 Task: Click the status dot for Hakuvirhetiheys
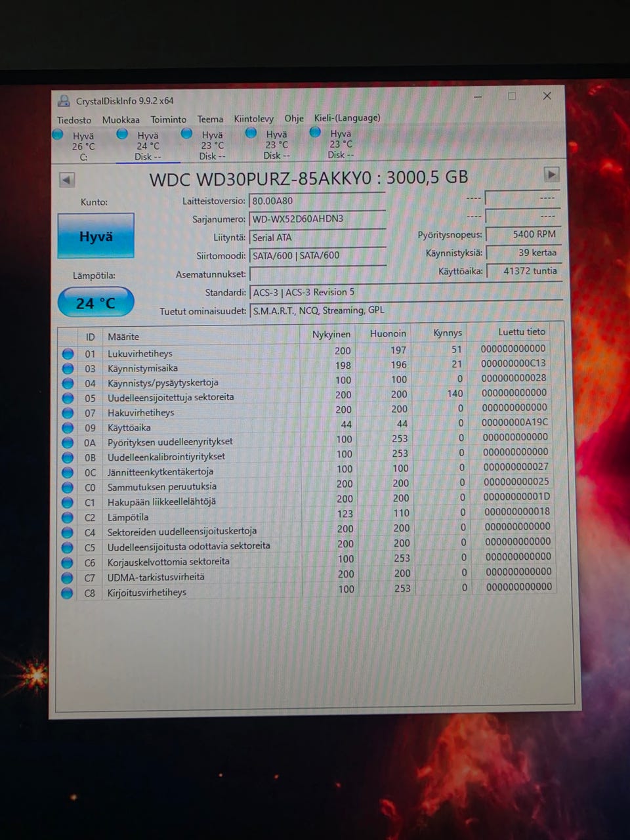[68, 413]
